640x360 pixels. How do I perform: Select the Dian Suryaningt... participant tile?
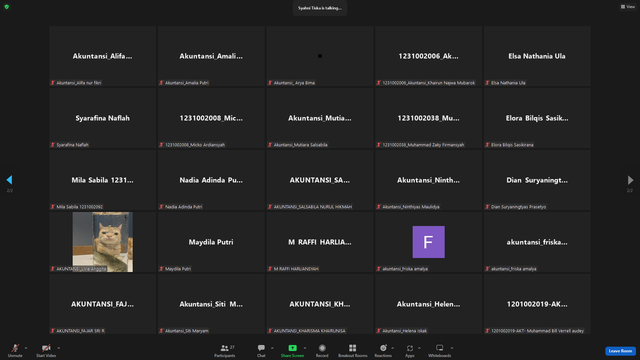pos(537,180)
